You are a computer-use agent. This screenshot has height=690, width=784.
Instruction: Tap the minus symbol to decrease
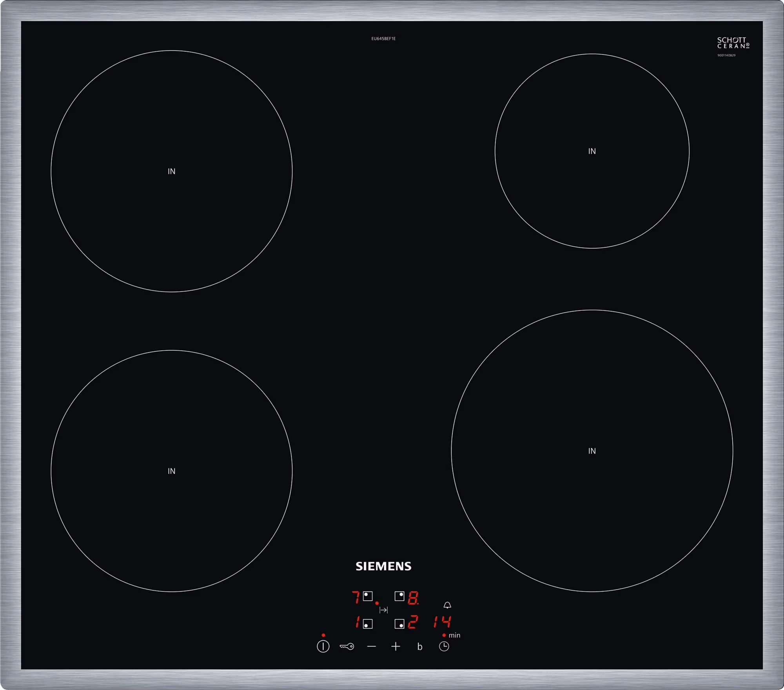(372, 646)
